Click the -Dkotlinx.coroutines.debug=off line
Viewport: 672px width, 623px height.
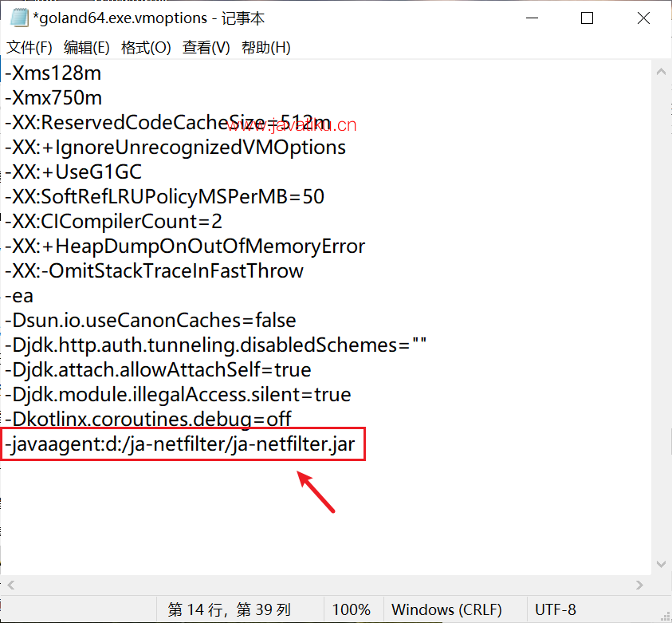(148, 419)
